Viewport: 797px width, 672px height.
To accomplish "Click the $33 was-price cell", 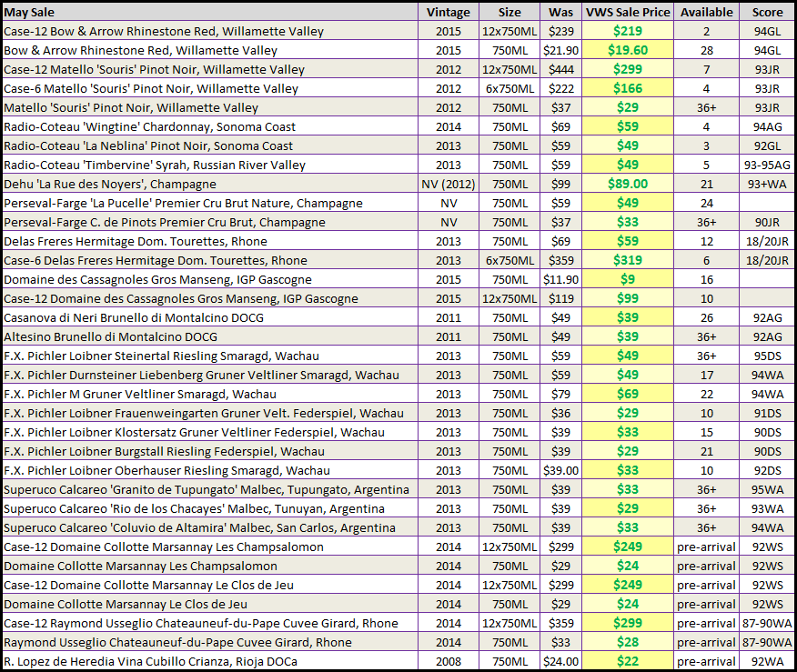I will (x=560, y=643).
